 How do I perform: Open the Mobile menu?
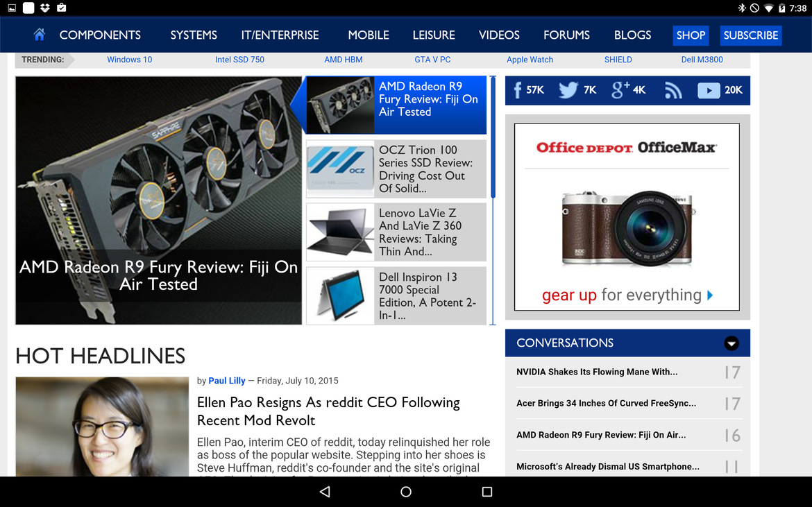369,35
